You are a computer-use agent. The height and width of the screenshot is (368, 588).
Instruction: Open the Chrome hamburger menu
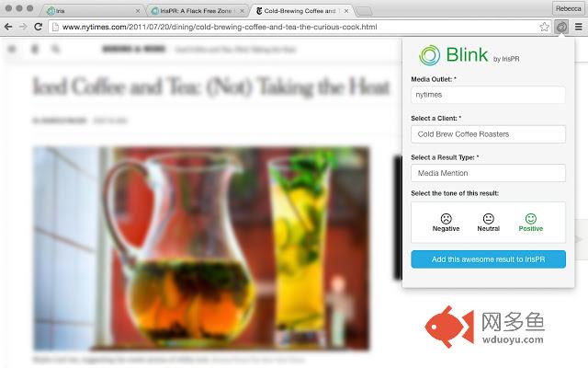(579, 27)
